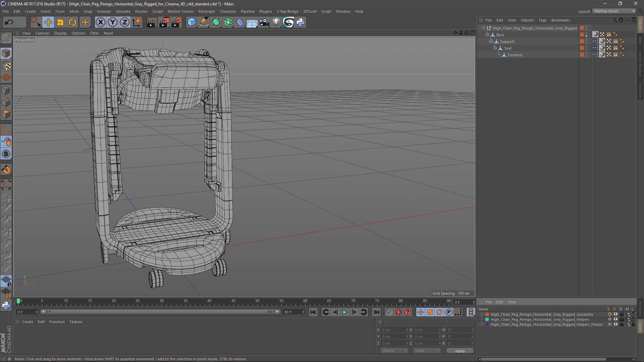Collapse the High_Chair_Peg_Perego root object
This screenshot has height=362, width=644.
click(x=483, y=28)
